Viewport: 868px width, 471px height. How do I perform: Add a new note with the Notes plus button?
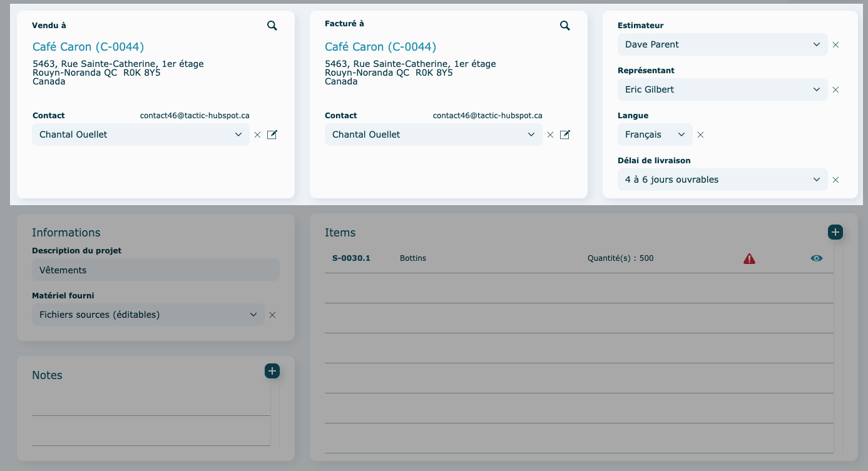pyautogui.click(x=272, y=371)
